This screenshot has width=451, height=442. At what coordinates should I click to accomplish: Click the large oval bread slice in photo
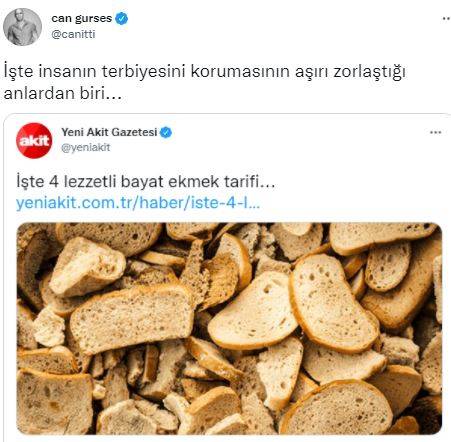333,303
